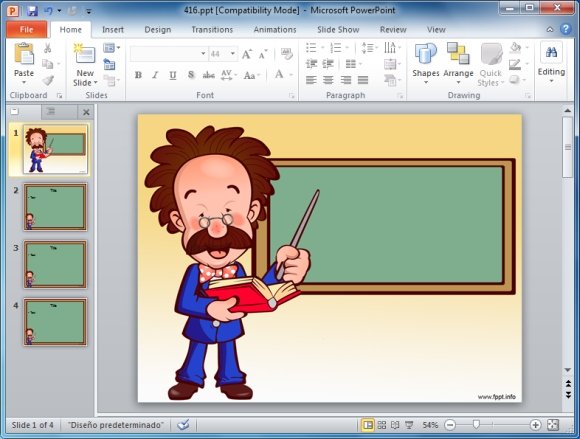Select slide 3 thumbnail

click(55, 264)
